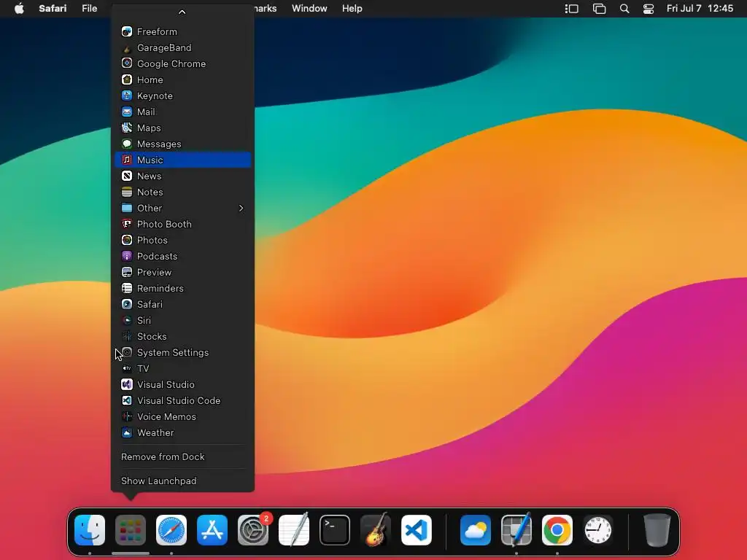This screenshot has height=560, width=747.
Task: Choose Reminders in the menu
Action: pyautogui.click(x=182, y=288)
